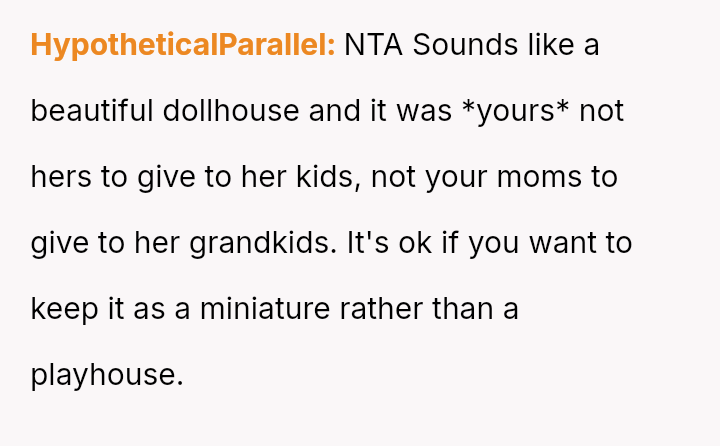Click the emphasized "*yours*" word

516,111
